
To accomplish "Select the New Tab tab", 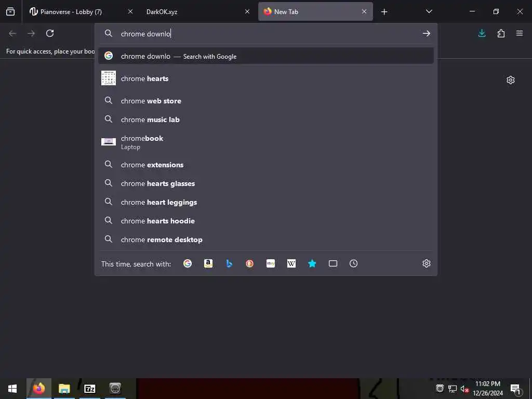I will [x=315, y=11].
